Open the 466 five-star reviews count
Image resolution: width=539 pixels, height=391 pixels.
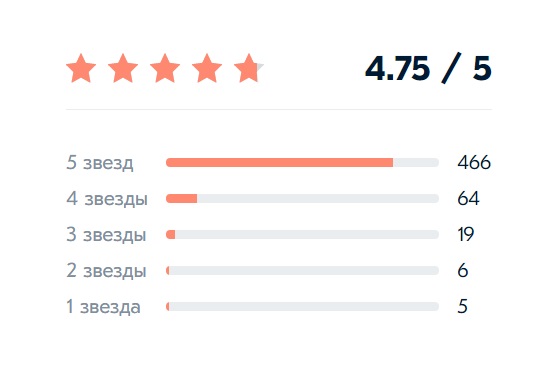pos(474,163)
